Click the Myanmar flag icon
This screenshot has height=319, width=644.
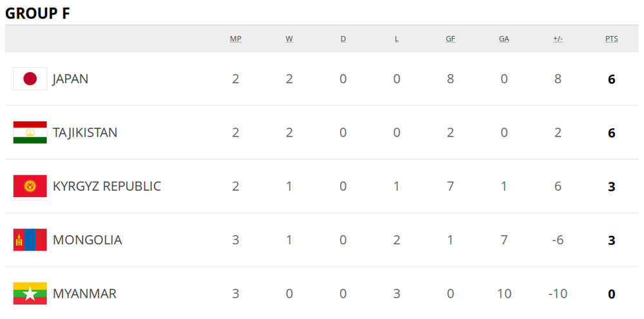point(30,293)
